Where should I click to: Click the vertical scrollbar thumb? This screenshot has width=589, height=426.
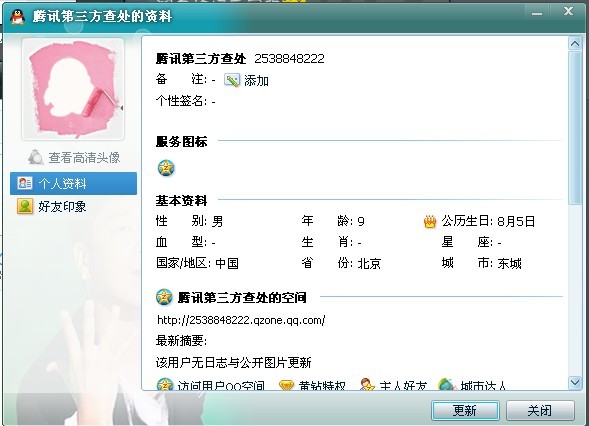(x=575, y=128)
